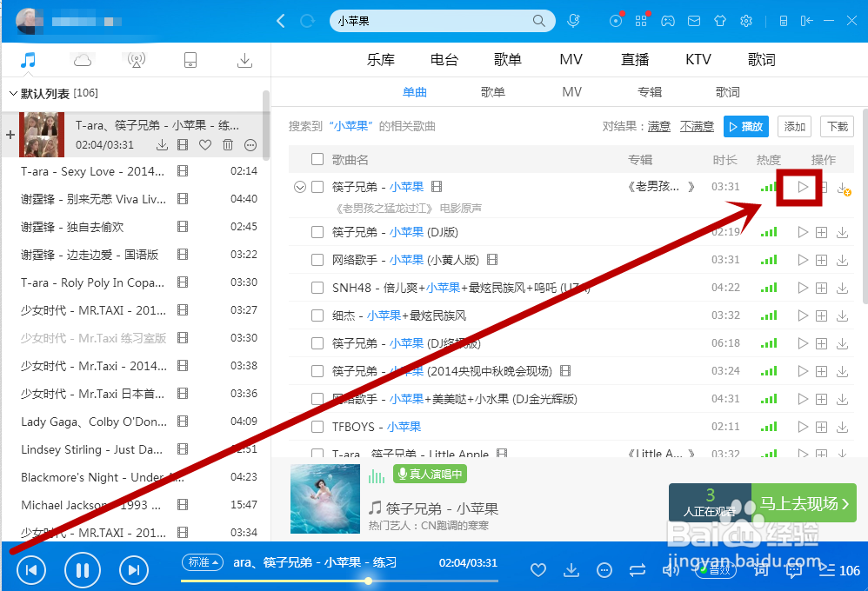The image size is (868, 591).
Task: Check the 06:18 小苹果 DJ row checkbox
Action: (317, 343)
